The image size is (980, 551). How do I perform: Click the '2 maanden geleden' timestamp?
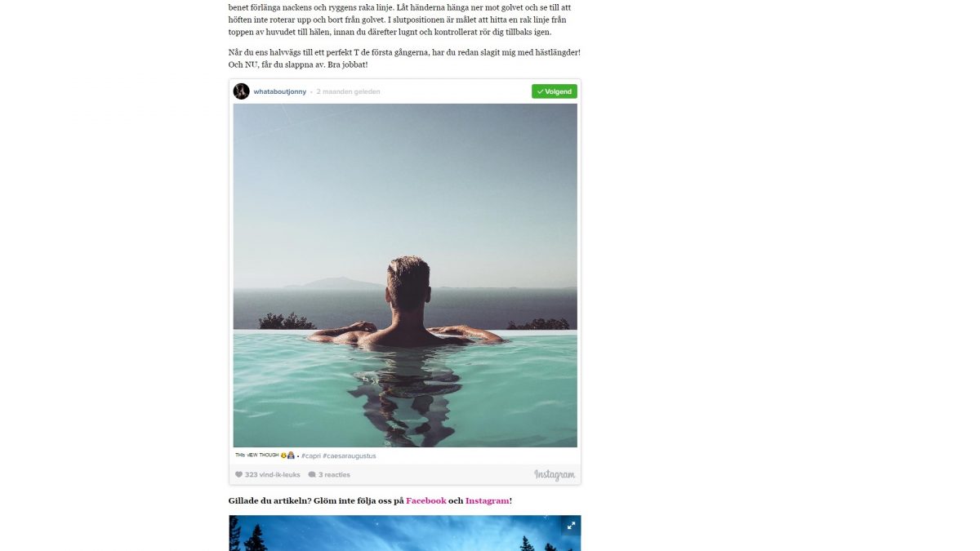pos(348,91)
